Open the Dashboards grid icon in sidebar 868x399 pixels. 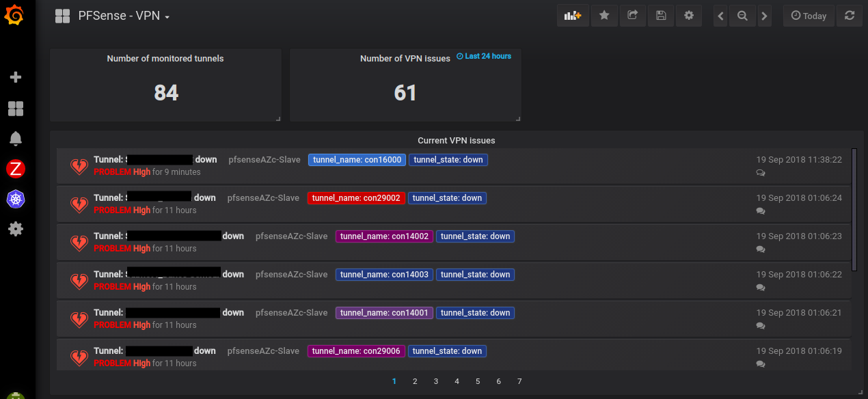15,108
